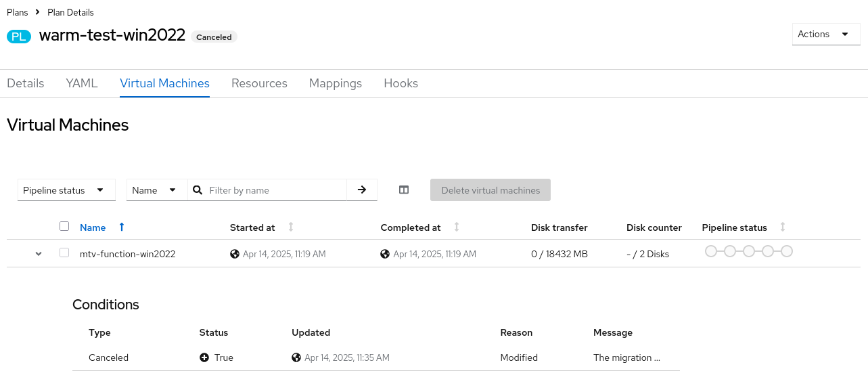Image resolution: width=868 pixels, height=373 pixels.
Task: Open the Mappings tab
Action: pos(336,83)
